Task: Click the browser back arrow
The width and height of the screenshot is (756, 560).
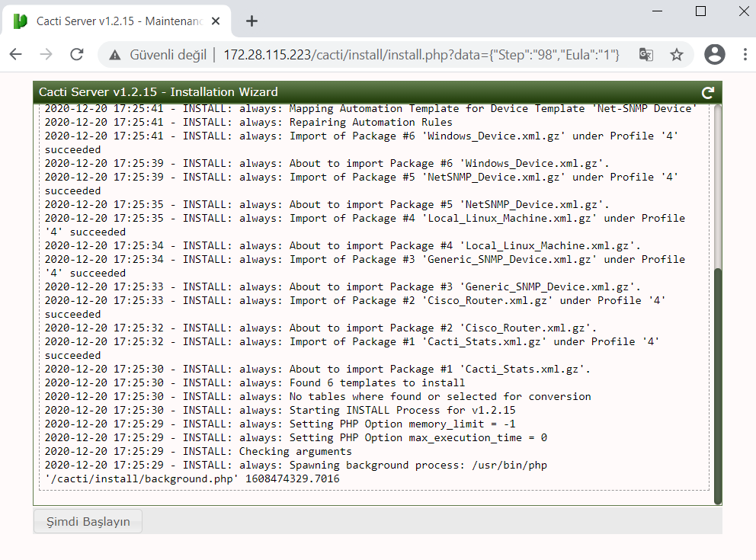Action: pyautogui.click(x=16, y=54)
